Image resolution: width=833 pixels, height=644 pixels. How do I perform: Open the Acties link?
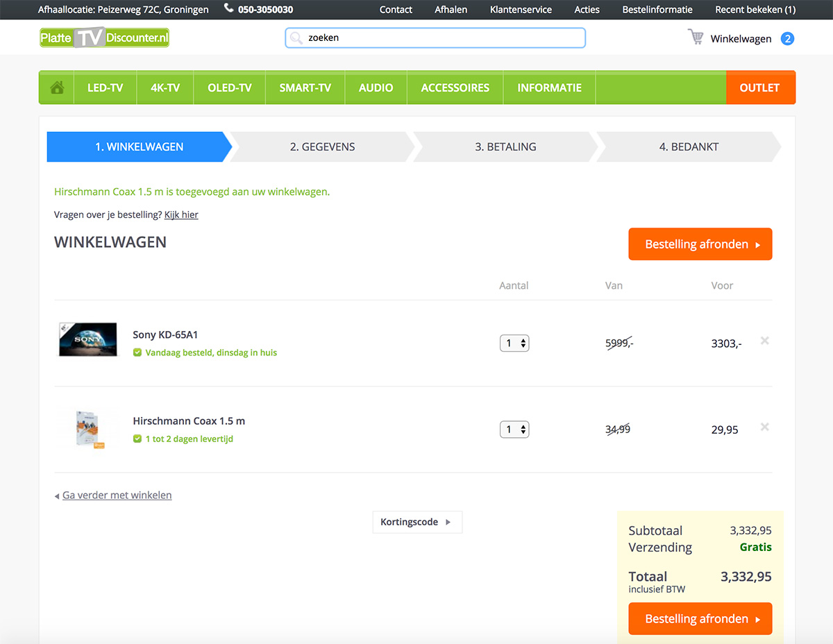(x=587, y=10)
